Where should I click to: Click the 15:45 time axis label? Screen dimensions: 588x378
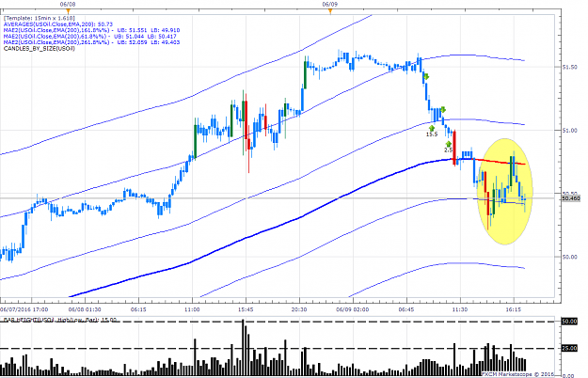[246, 309]
